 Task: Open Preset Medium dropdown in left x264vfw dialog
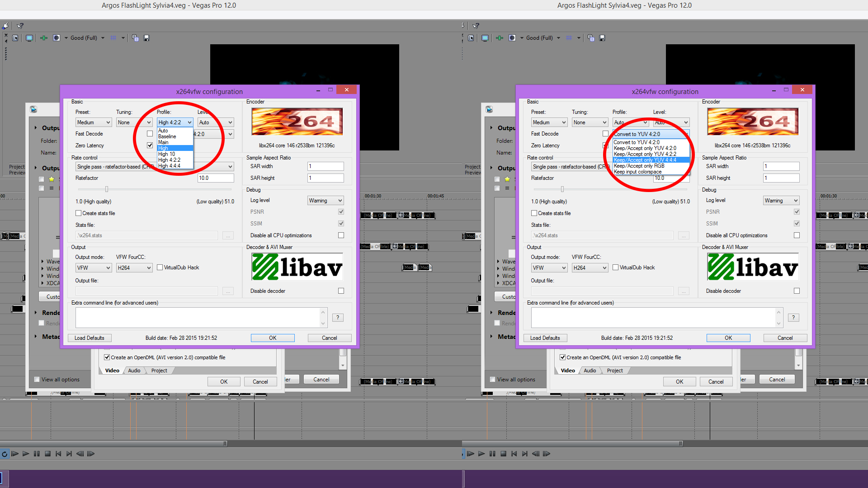tap(94, 122)
